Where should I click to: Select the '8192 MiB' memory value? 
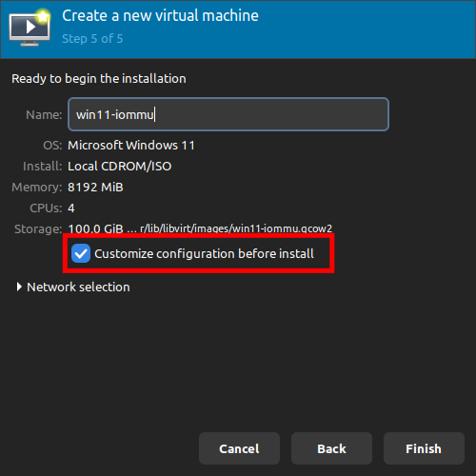[x=95, y=188]
